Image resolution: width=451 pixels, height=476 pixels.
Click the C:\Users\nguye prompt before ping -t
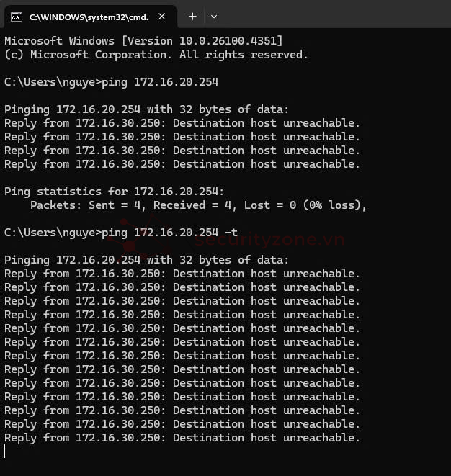53,233
